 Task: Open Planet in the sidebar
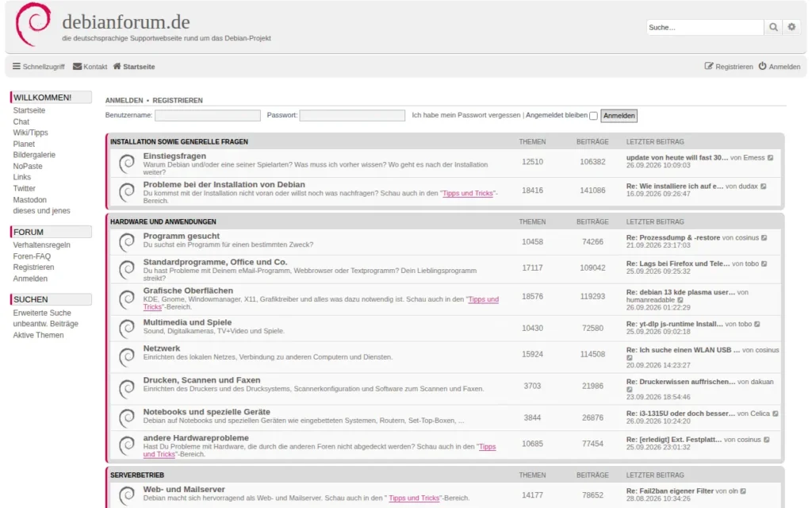click(24, 144)
